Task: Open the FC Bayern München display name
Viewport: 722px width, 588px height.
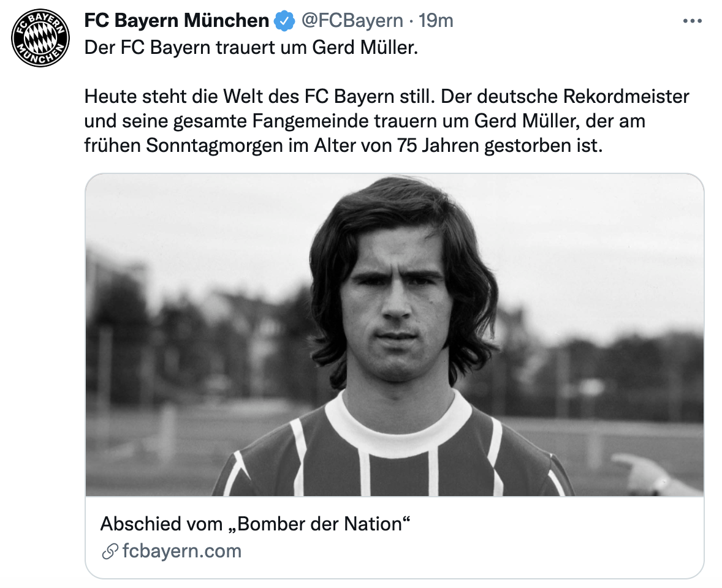Action: pyautogui.click(x=177, y=21)
